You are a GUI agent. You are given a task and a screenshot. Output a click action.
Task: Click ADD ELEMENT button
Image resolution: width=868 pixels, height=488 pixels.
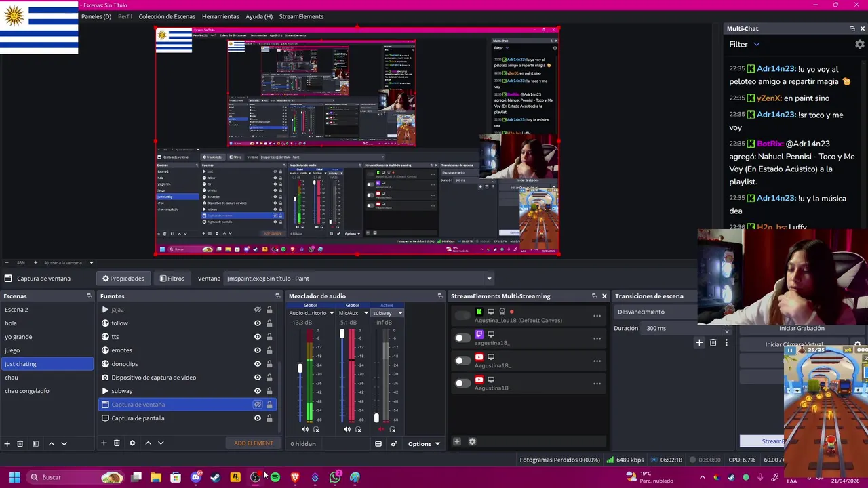(254, 443)
